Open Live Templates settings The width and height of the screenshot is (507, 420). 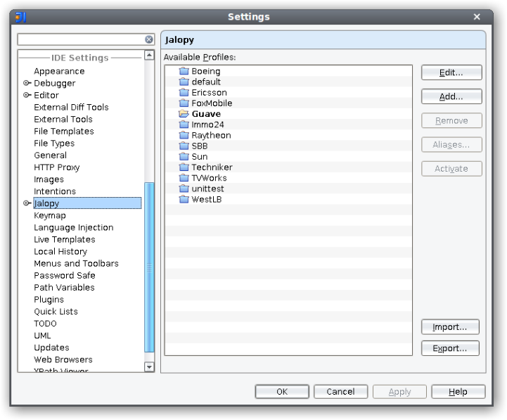pos(65,239)
